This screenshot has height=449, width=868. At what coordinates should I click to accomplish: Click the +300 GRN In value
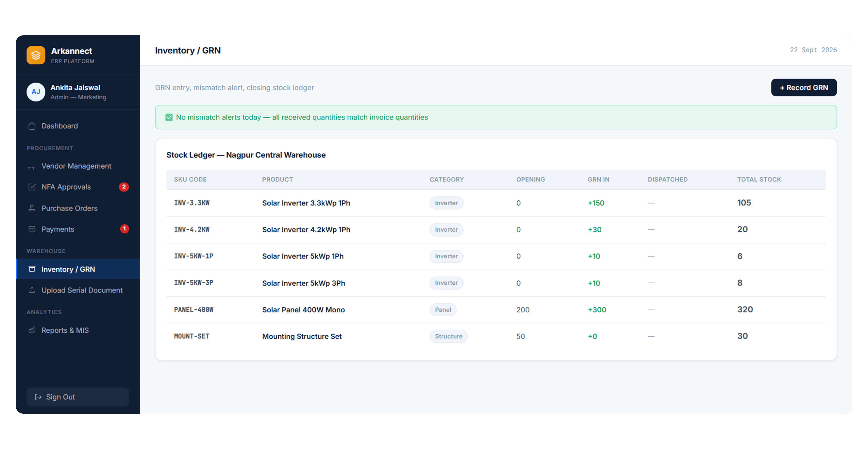(x=597, y=310)
